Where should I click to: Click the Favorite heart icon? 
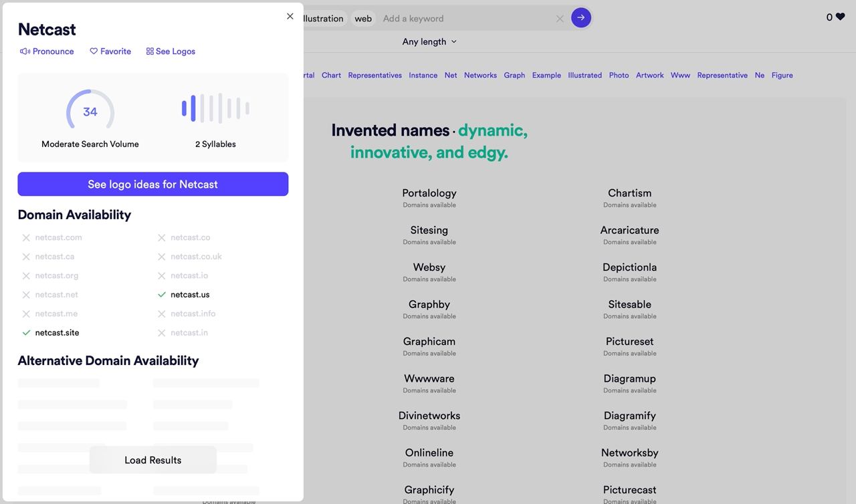tap(94, 51)
